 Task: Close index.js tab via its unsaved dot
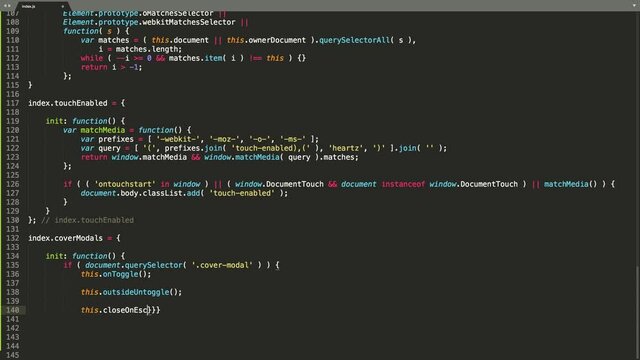[x=62, y=7]
